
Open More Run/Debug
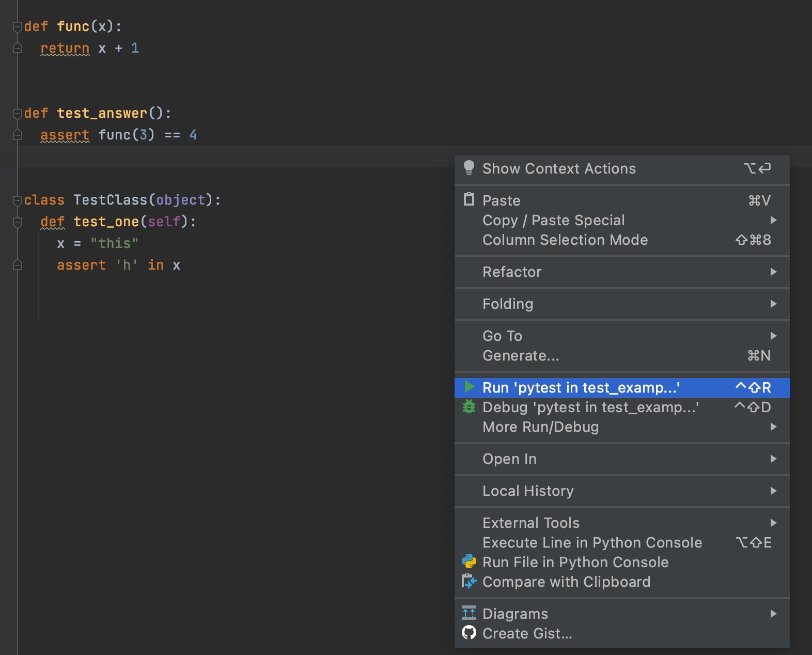click(622, 427)
